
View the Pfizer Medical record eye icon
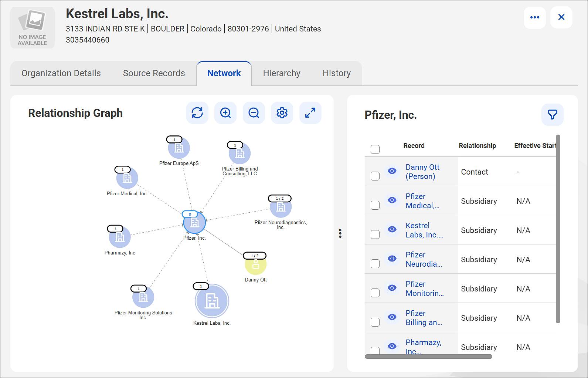click(392, 200)
